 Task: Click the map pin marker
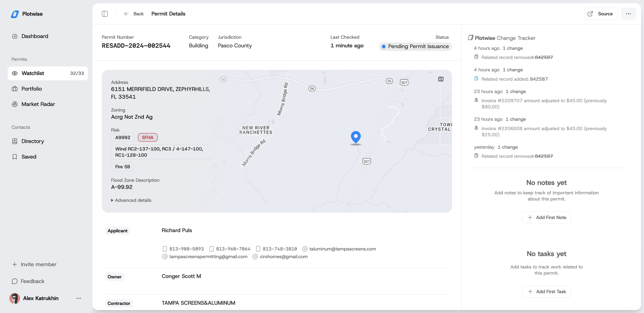pos(355,137)
